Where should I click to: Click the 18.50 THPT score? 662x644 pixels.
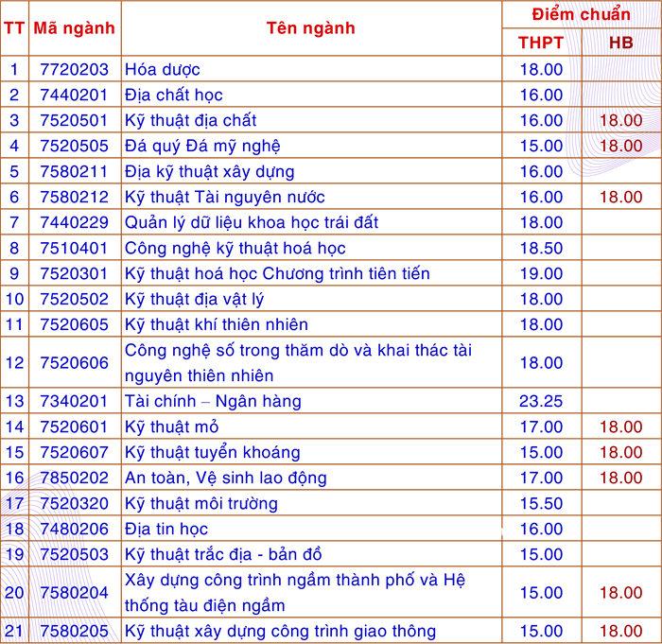click(541, 249)
